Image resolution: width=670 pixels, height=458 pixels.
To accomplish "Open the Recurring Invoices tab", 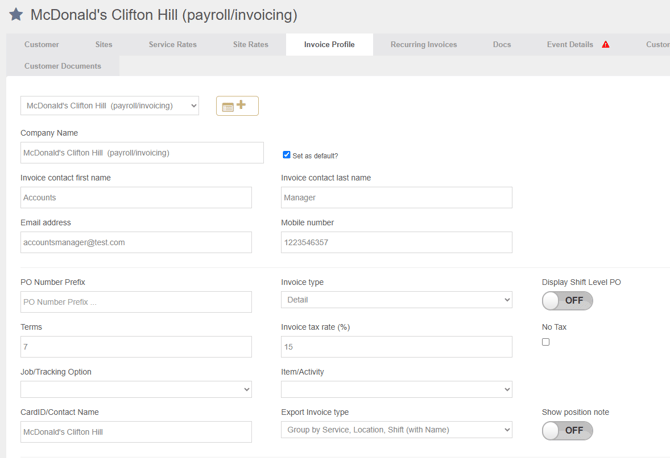I will (x=423, y=44).
